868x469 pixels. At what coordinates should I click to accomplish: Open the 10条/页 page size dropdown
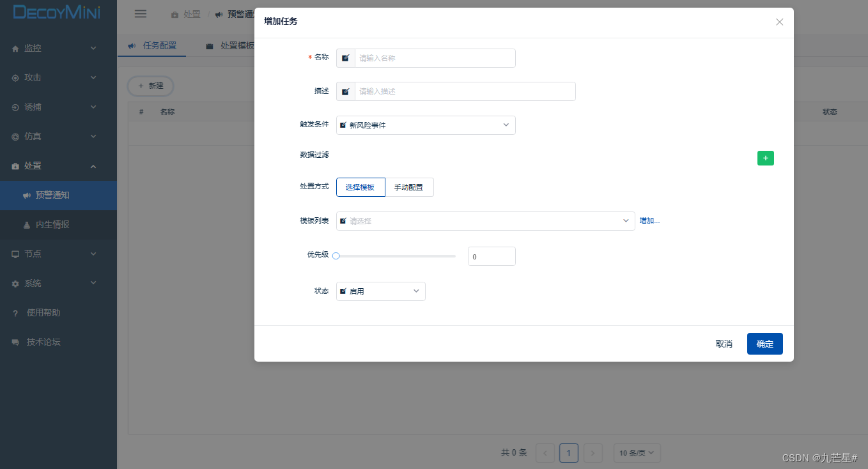point(637,453)
